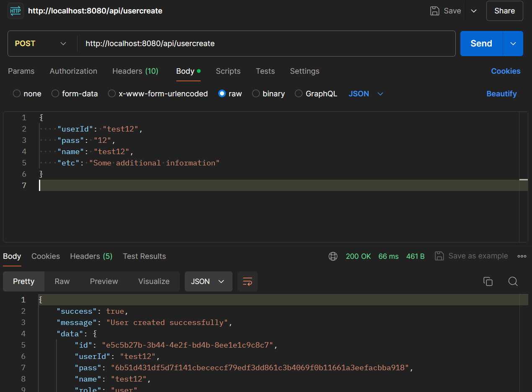Select the form-data radio button
Image resolution: width=532 pixels, height=392 pixels.
point(55,94)
